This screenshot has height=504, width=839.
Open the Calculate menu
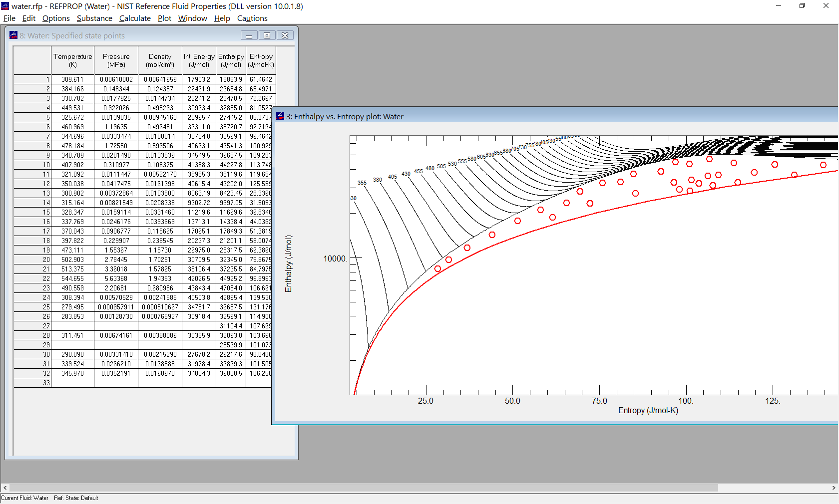pyautogui.click(x=134, y=18)
